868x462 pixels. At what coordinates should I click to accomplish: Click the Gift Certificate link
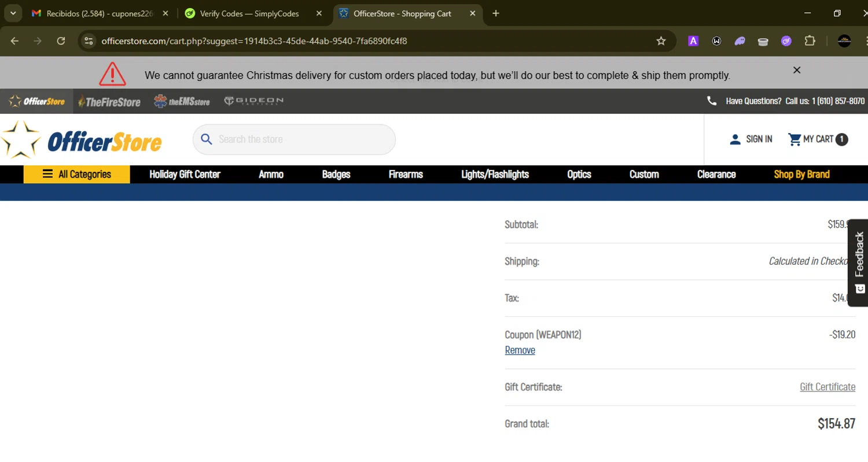827,387
